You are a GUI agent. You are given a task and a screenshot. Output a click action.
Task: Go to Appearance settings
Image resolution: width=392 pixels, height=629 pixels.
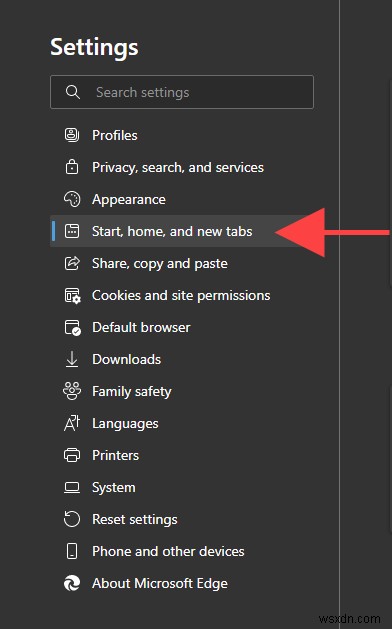[182, 199]
